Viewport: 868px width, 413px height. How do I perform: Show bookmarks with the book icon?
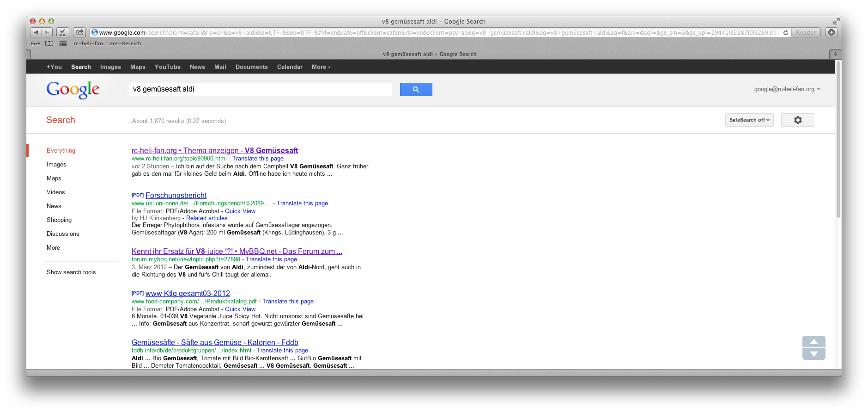[49, 43]
